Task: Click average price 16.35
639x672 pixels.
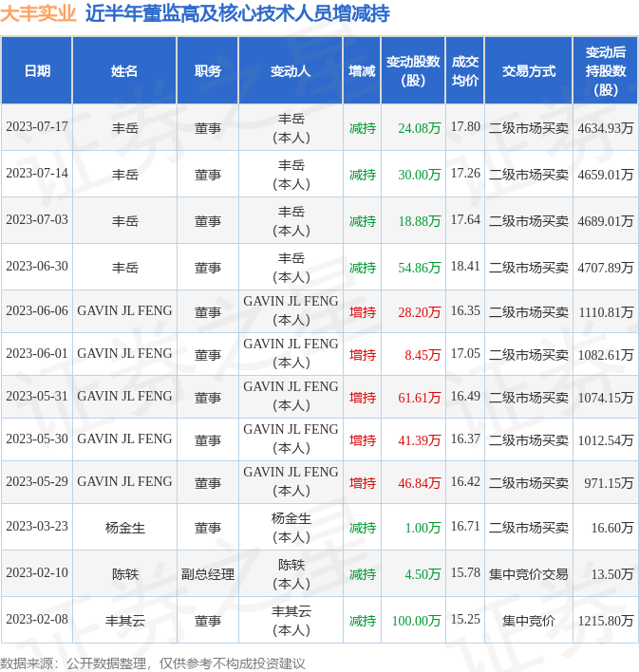Action: pos(465,310)
